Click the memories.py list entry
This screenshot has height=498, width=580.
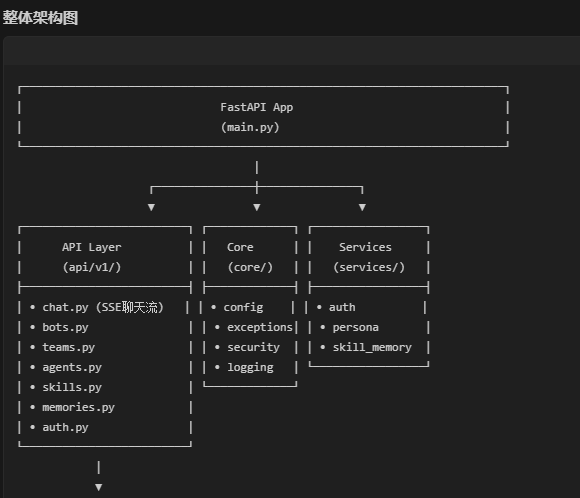pos(78,407)
